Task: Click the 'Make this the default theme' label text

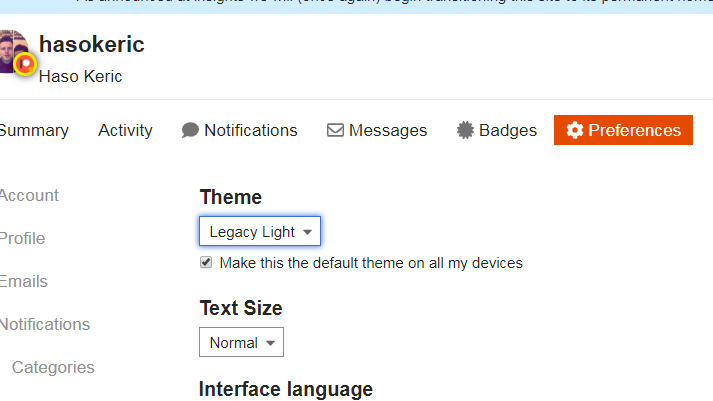Action: click(x=370, y=263)
